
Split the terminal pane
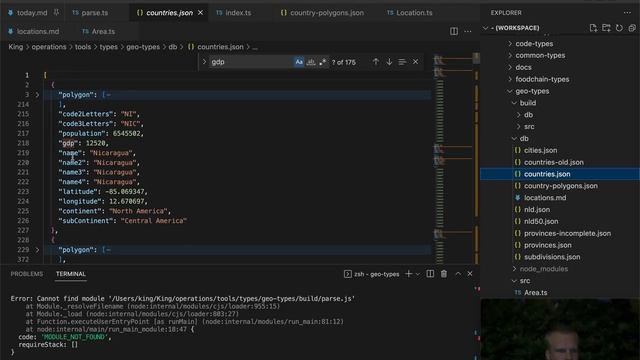(430, 274)
